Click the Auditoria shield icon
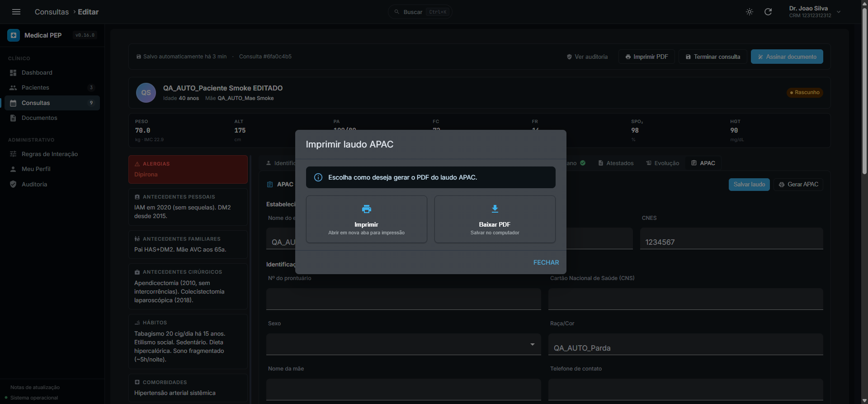The height and width of the screenshot is (404, 868). pyautogui.click(x=13, y=184)
